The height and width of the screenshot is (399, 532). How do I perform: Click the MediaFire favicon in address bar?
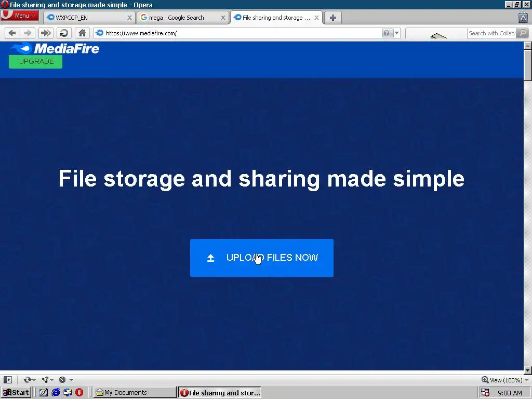point(99,33)
